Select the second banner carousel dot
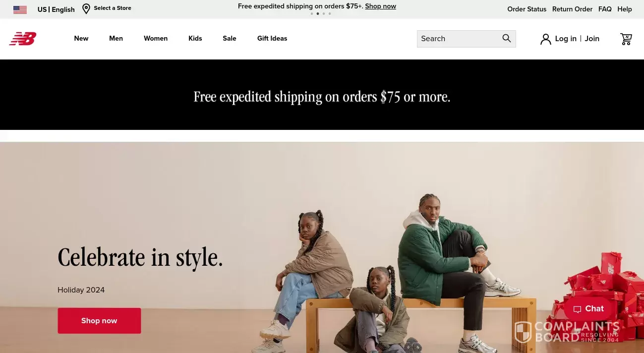The width and height of the screenshot is (644, 353). [x=318, y=14]
